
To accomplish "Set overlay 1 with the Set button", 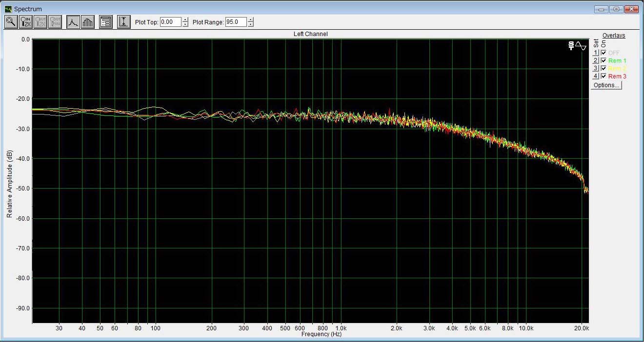I will (x=595, y=53).
